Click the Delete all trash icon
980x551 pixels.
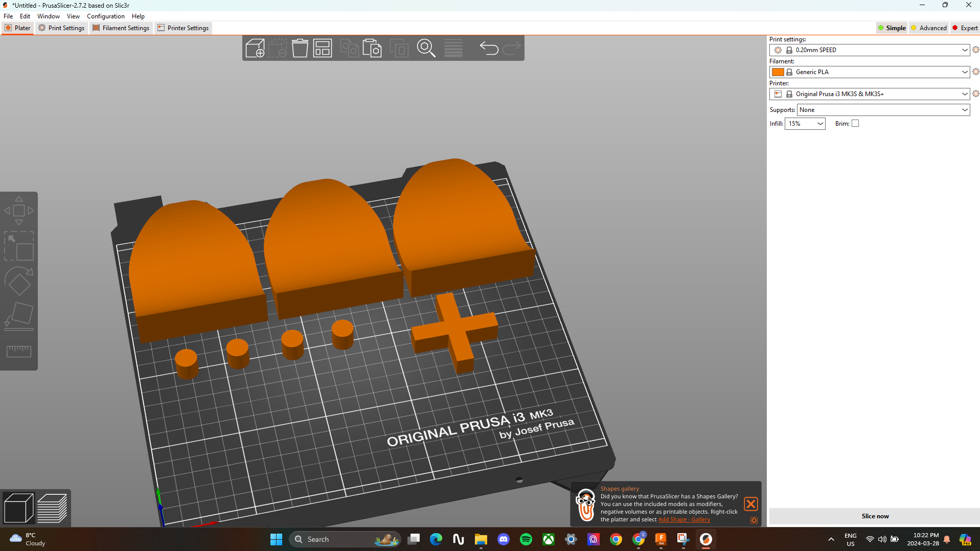(300, 49)
